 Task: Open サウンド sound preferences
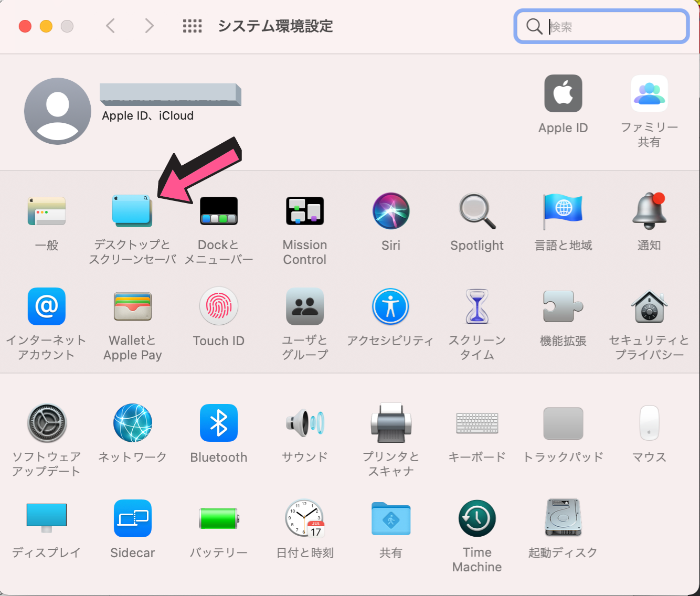coord(305,423)
